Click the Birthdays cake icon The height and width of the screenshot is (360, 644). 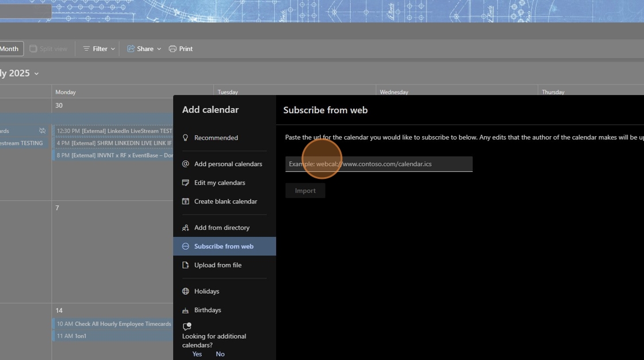185,311
